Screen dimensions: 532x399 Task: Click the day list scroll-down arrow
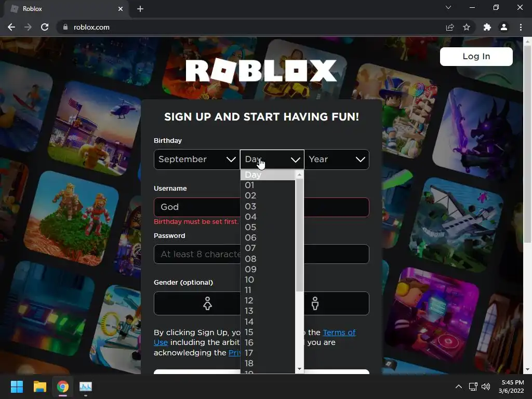299,369
